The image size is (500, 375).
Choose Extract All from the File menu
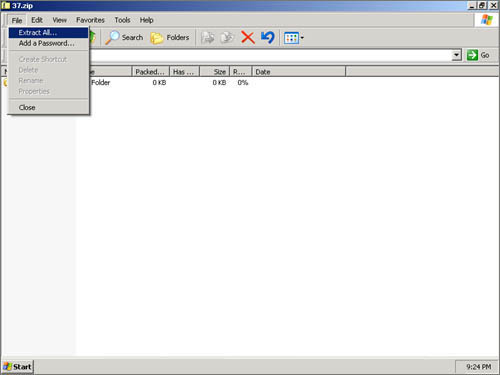point(48,33)
